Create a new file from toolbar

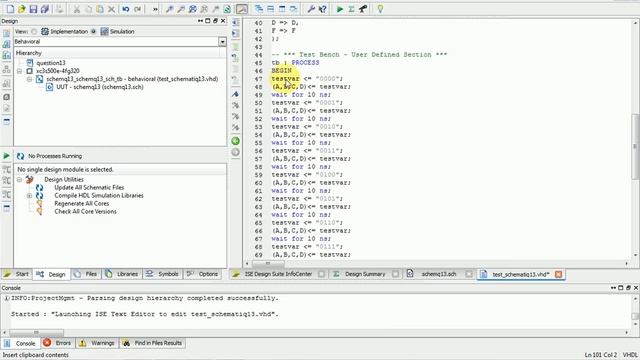(10, 9)
